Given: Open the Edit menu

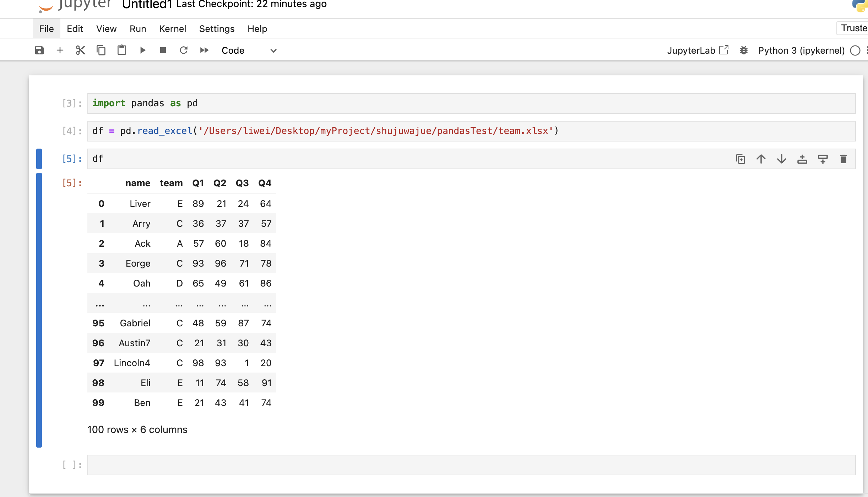Looking at the screenshot, I should (75, 28).
